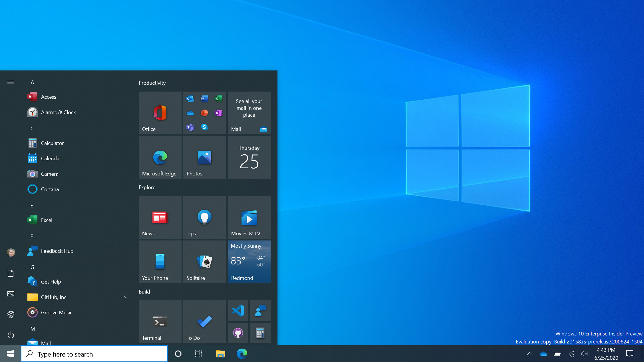
Task: Open Microsoft Edge browser
Action: tap(160, 157)
